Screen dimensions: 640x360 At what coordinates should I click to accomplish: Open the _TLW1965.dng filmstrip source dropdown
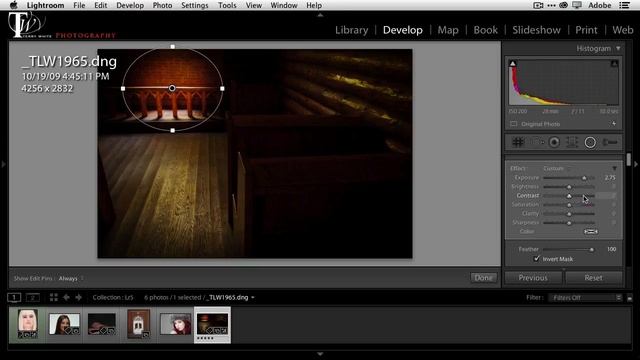pyautogui.click(x=230, y=297)
